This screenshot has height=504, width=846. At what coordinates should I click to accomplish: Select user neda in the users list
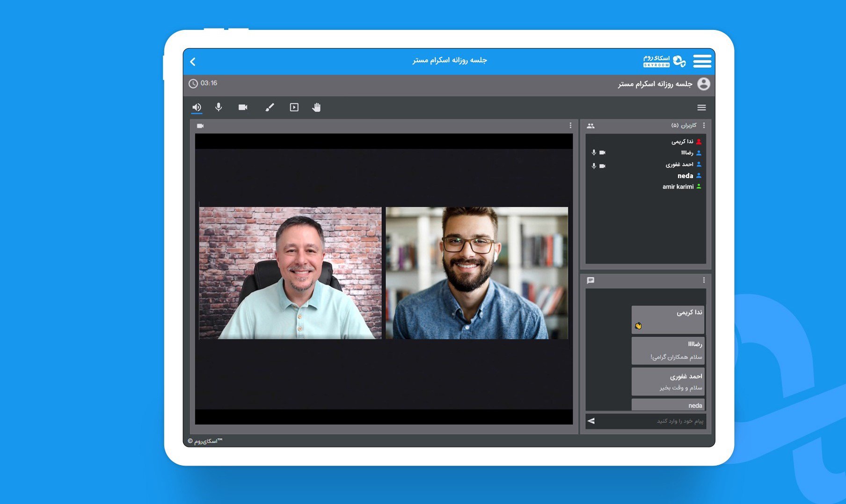pyautogui.click(x=685, y=176)
